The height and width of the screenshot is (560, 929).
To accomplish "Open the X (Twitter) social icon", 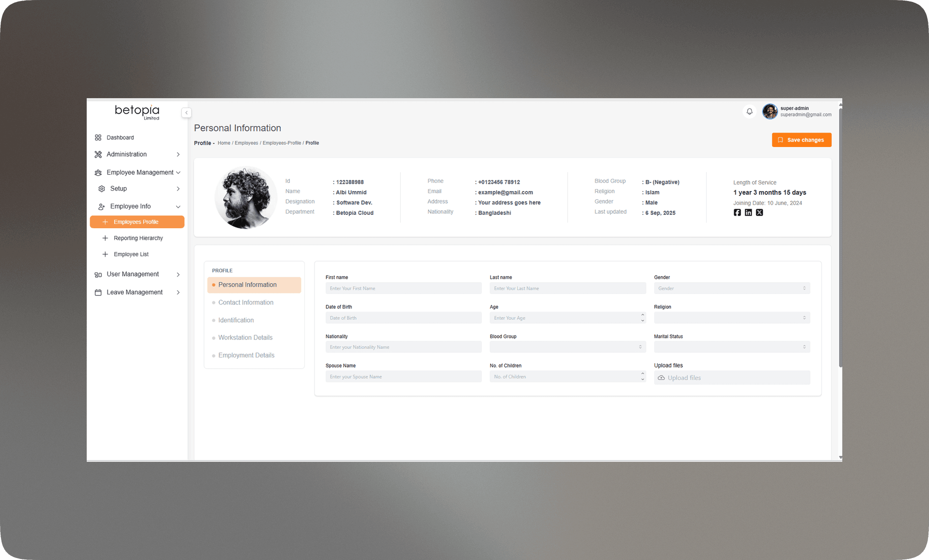I will pos(759,213).
